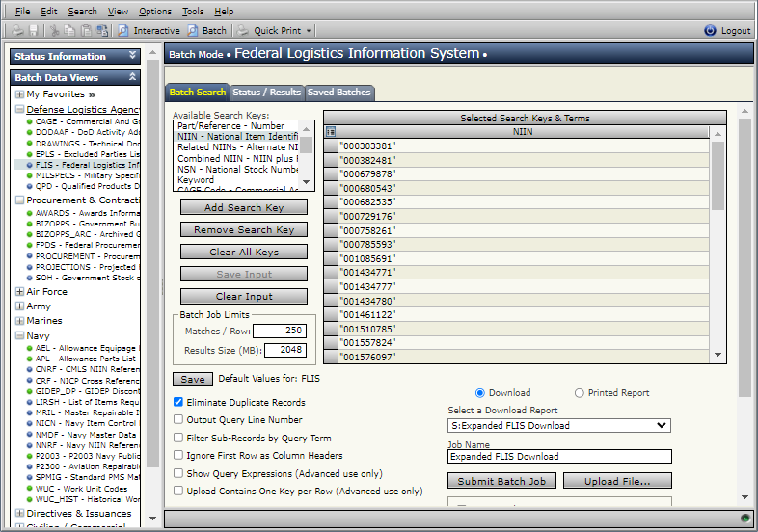Click Add Search Key button
Viewport: 758px width, 532px height.
pos(244,207)
